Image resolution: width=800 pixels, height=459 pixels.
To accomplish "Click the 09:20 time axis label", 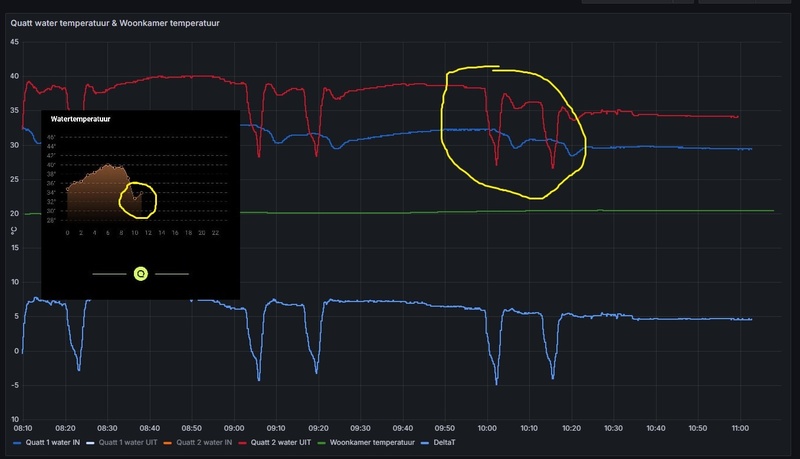I will [x=318, y=428].
